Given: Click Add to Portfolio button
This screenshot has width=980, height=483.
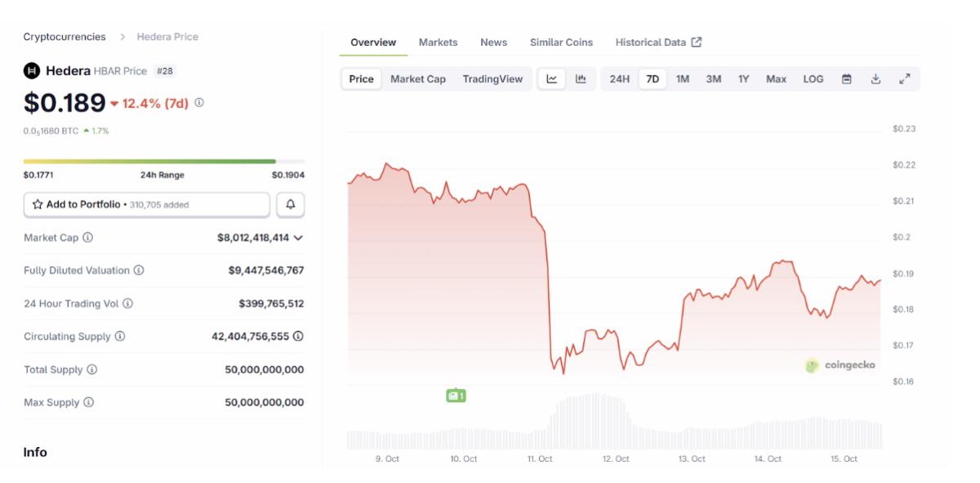Looking at the screenshot, I should click(146, 205).
